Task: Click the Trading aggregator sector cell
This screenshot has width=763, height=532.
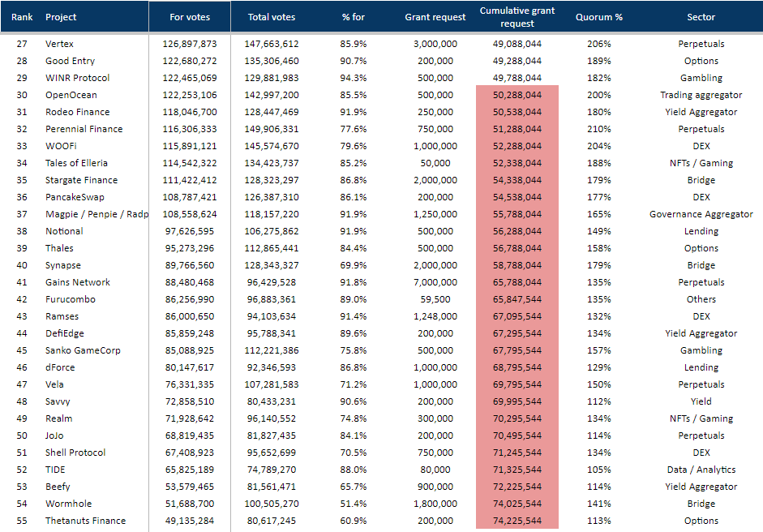Action: (701, 95)
